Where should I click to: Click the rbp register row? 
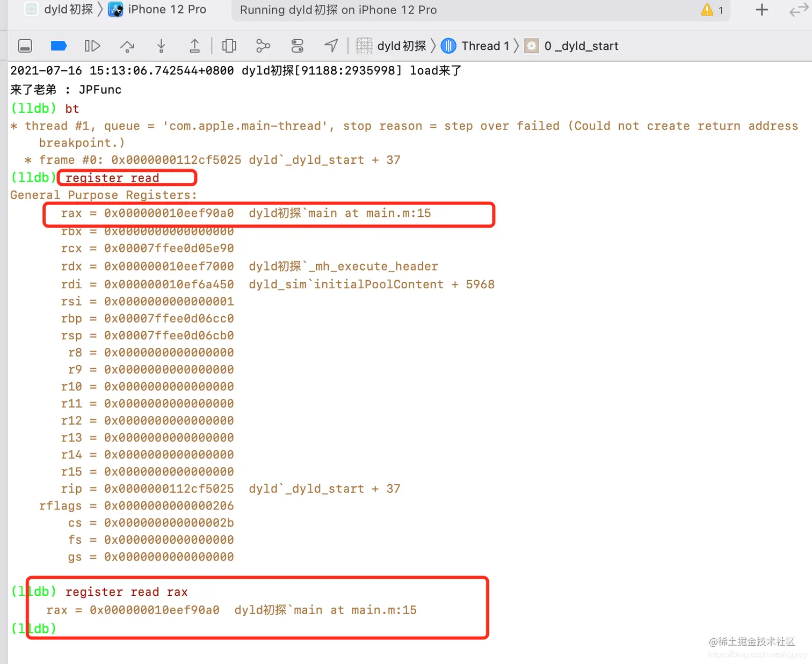point(147,319)
